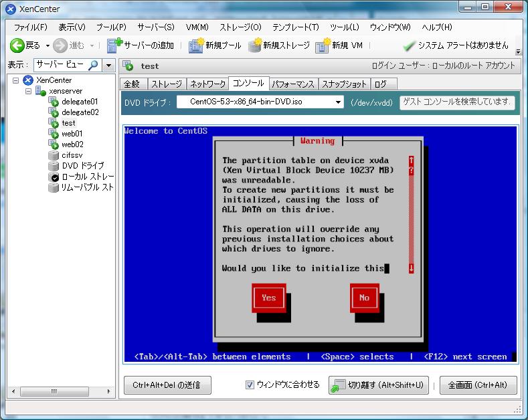528x420 pixels.
Task: Select the コンソール tab
Action: tap(248, 83)
